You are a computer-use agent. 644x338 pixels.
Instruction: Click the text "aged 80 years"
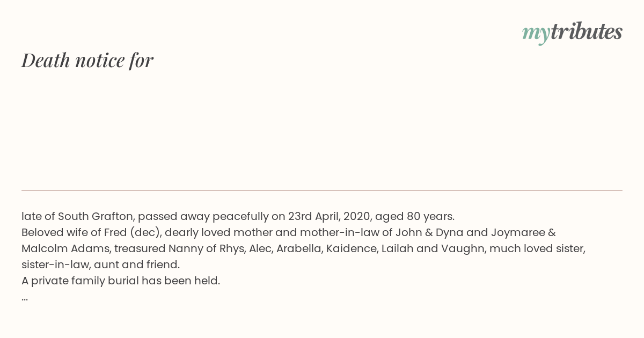click(414, 217)
